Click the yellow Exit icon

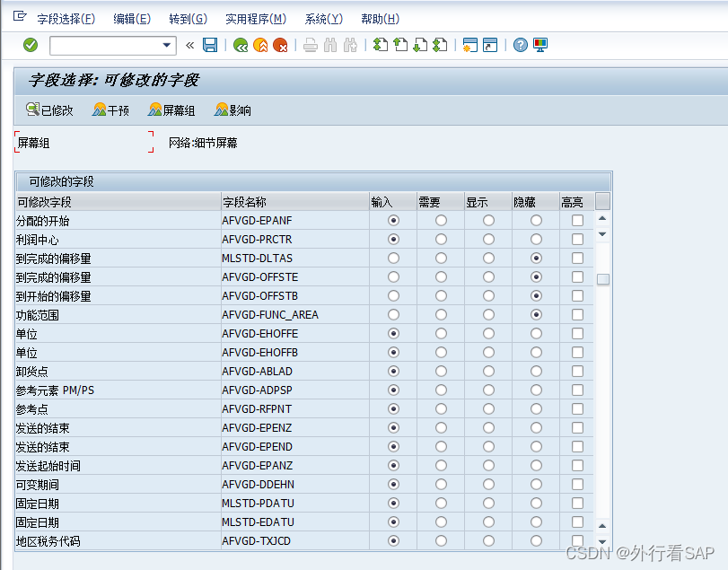coord(260,45)
